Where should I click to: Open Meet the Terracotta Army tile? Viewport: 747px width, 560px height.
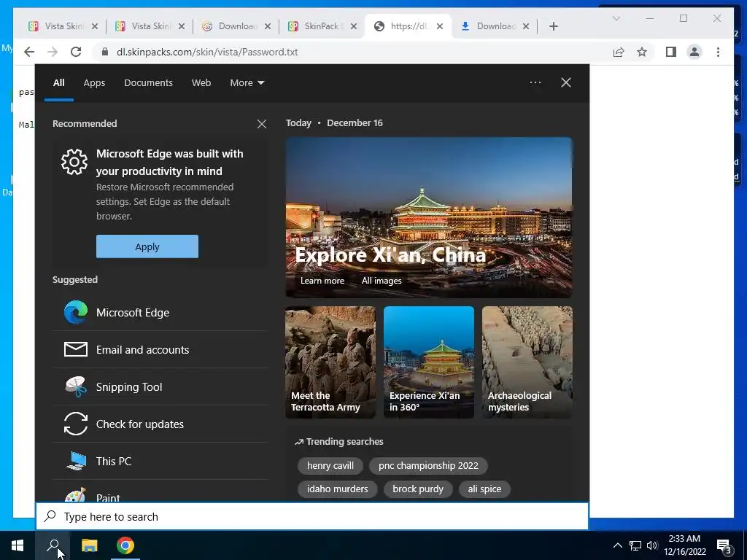(x=330, y=362)
